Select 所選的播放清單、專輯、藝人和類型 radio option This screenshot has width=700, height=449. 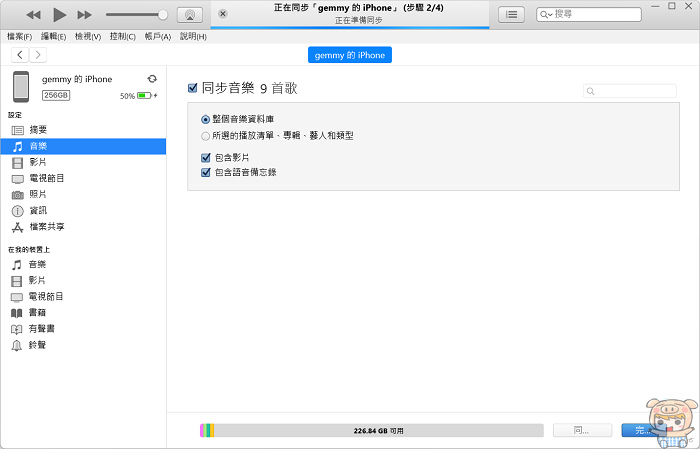[206, 135]
